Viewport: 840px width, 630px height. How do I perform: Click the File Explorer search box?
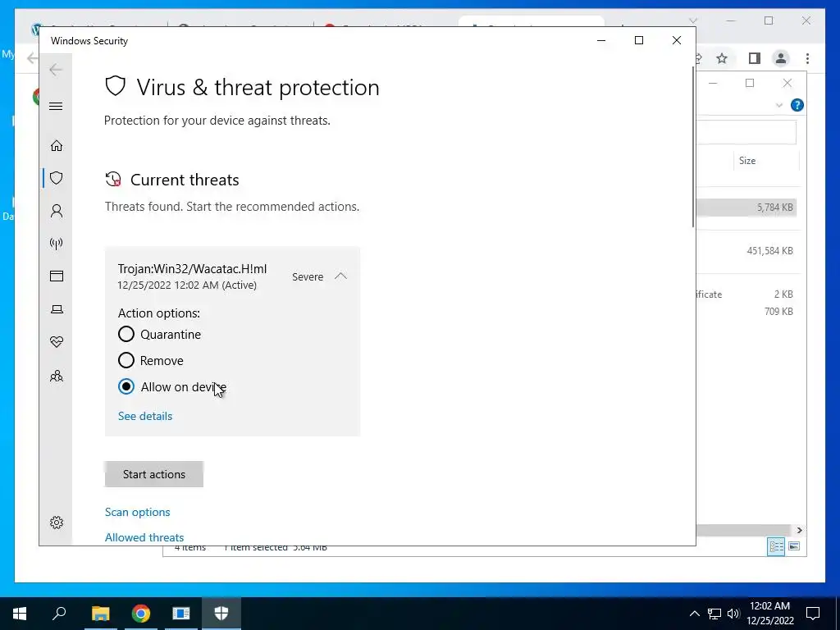click(746, 132)
